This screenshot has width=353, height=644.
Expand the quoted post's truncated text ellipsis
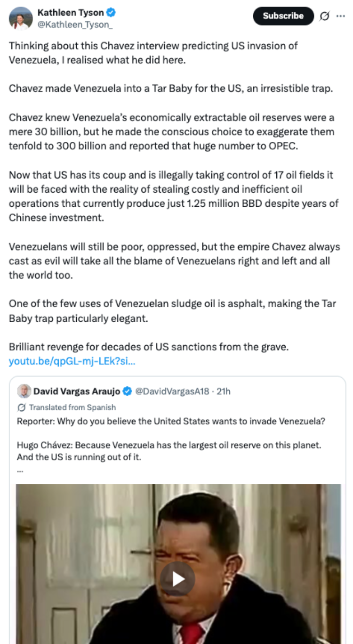click(20, 470)
